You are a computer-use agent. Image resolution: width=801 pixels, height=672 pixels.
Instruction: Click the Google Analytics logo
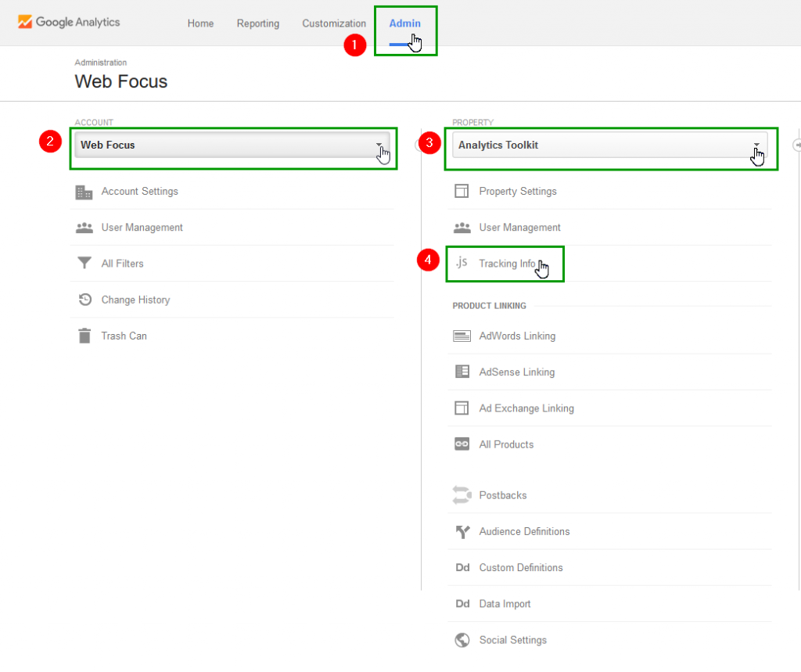click(69, 22)
